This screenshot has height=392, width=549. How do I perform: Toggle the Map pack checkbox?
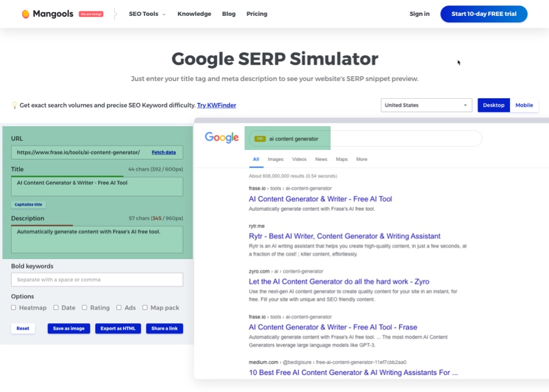pos(145,308)
